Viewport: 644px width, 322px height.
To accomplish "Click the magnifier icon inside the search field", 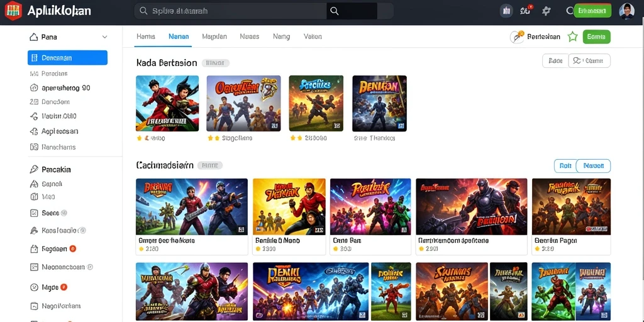I will tap(143, 11).
